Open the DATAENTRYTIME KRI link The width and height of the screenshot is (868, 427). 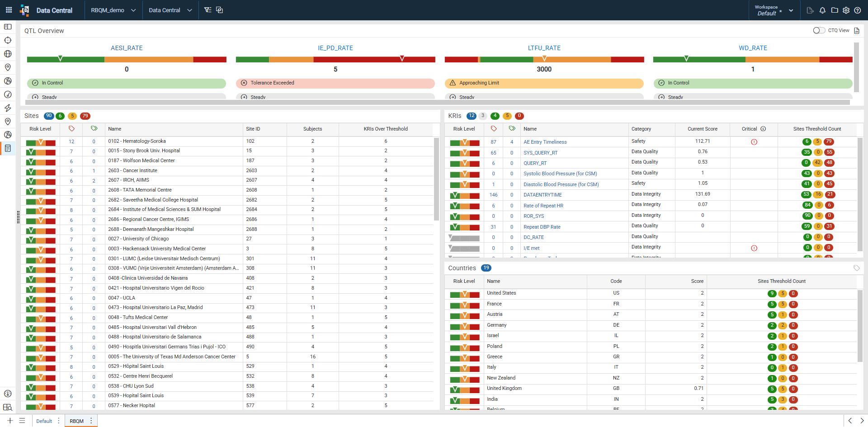[x=542, y=195]
